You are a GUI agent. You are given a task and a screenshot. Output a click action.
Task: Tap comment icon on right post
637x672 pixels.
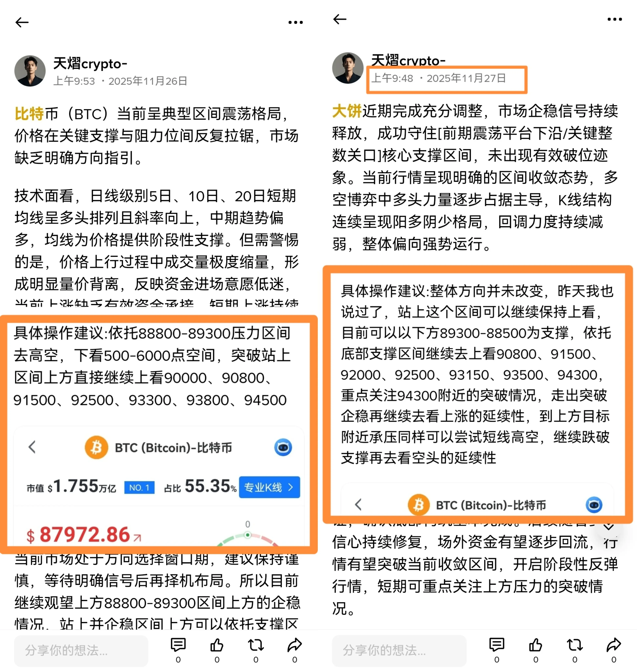point(497,645)
